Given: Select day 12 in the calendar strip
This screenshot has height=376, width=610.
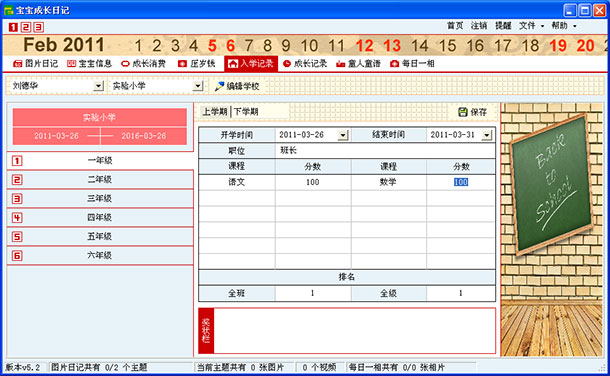Looking at the screenshot, I should [x=364, y=46].
